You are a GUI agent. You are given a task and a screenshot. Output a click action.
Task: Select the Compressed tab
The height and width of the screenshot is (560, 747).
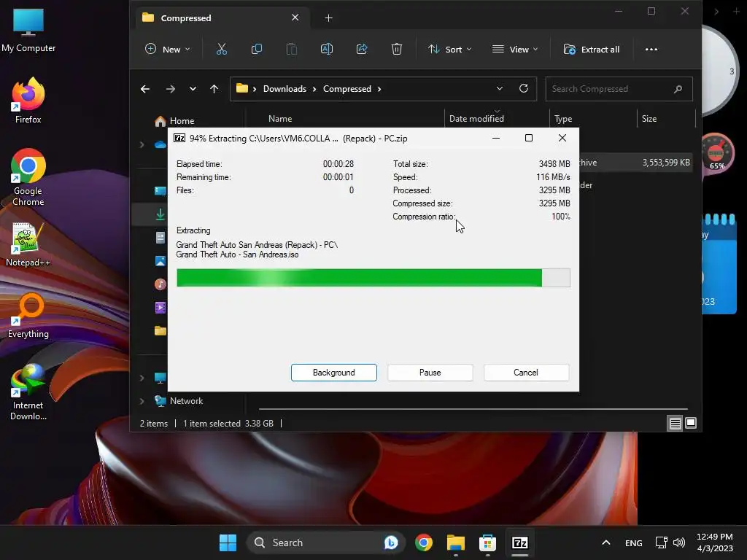click(x=222, y=17)
